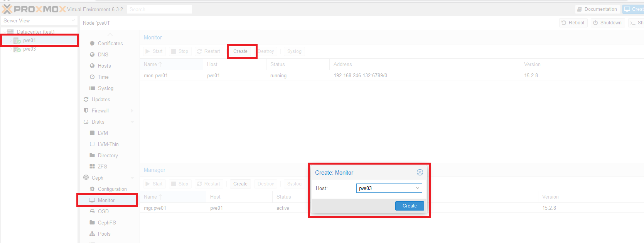Open the node Syslog entry in sidebar

(106, 88)
